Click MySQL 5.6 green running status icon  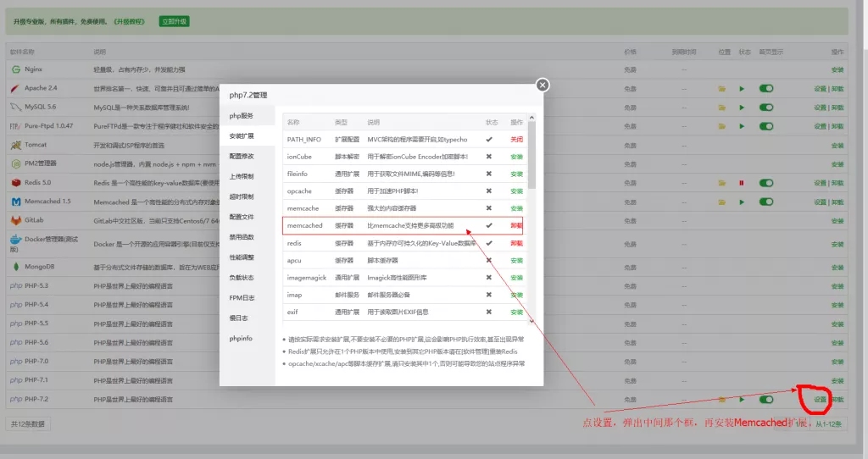point(742,108)
